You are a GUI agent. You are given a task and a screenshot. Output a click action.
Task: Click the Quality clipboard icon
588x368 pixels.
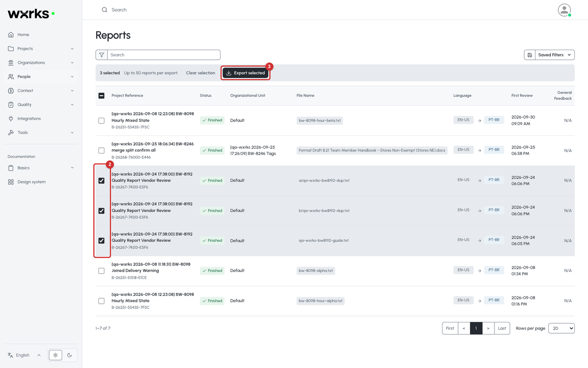(11, 105)
